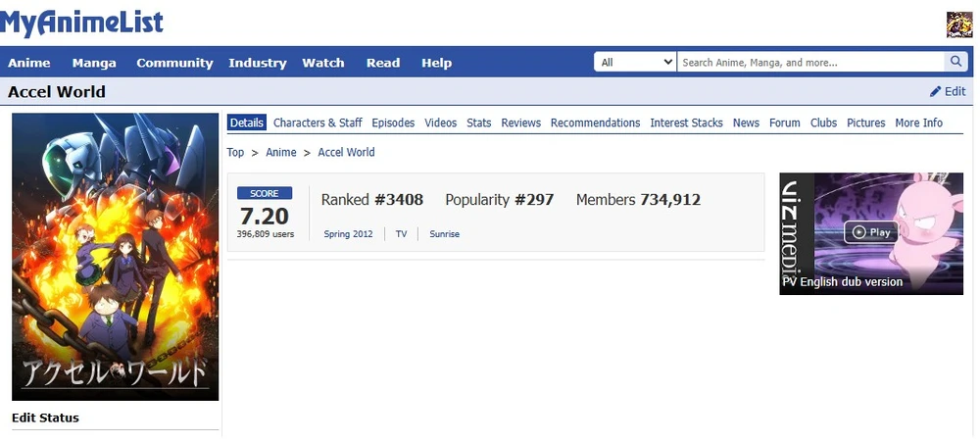The width and height of the screenshot is (980, 443).
Task: Focus the anime search input field
Action: [x=809, y=62]
